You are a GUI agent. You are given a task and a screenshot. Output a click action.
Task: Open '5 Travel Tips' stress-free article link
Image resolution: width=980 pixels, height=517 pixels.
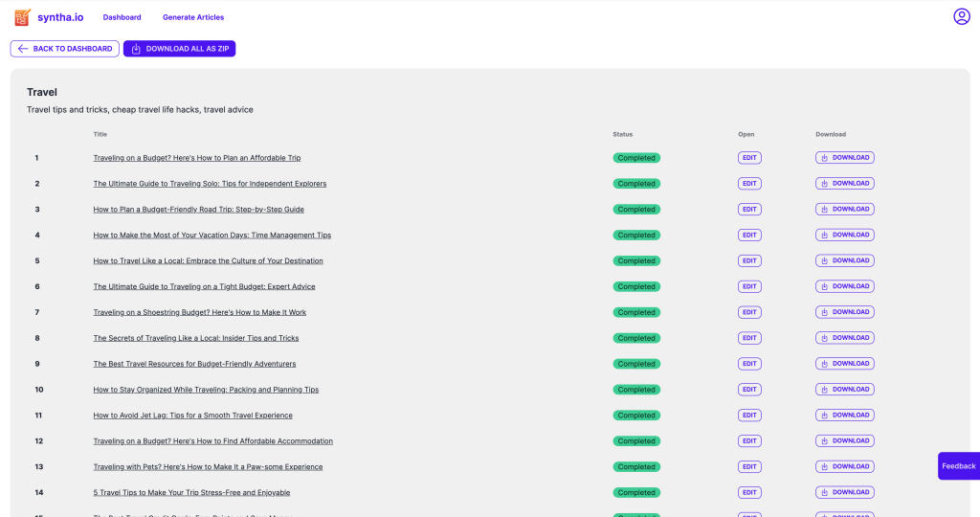(191, 493)
